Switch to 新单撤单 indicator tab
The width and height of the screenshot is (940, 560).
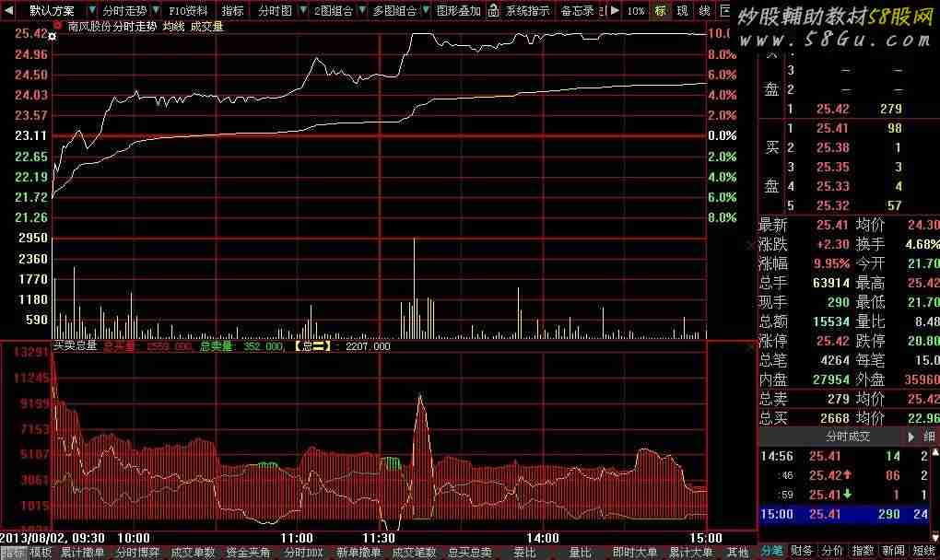coord(358,553)
